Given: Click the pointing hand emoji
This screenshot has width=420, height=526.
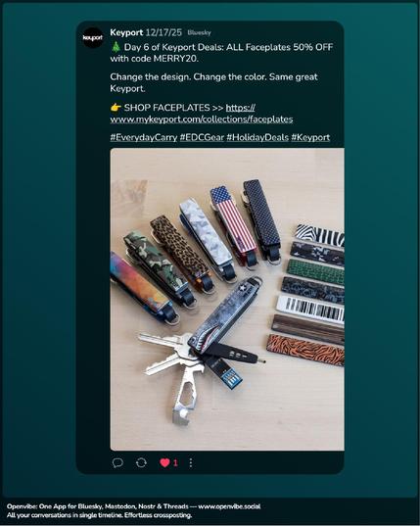Looking at the screenshot, I should coord(116,108).
